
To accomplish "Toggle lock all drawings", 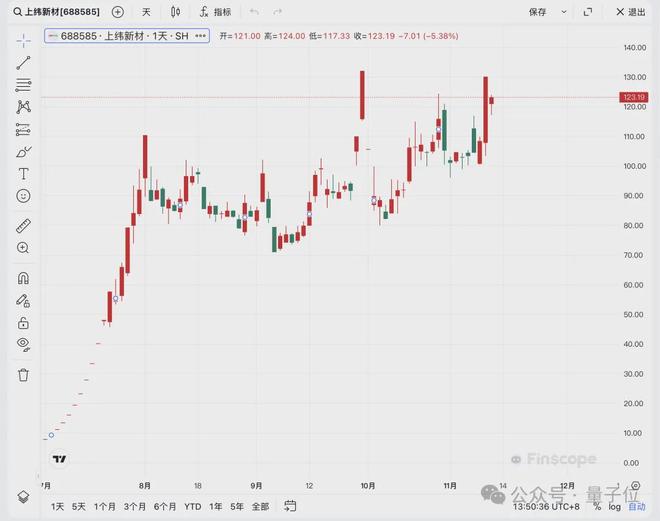I will [24, 323].
